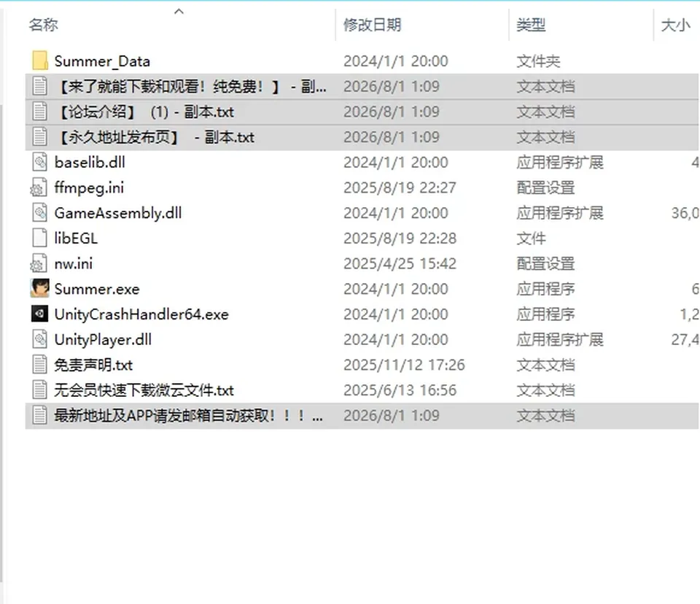
Task: Select the 【永久地址发布页】 - 副本.txt icon
Action: tap(39, 136)
